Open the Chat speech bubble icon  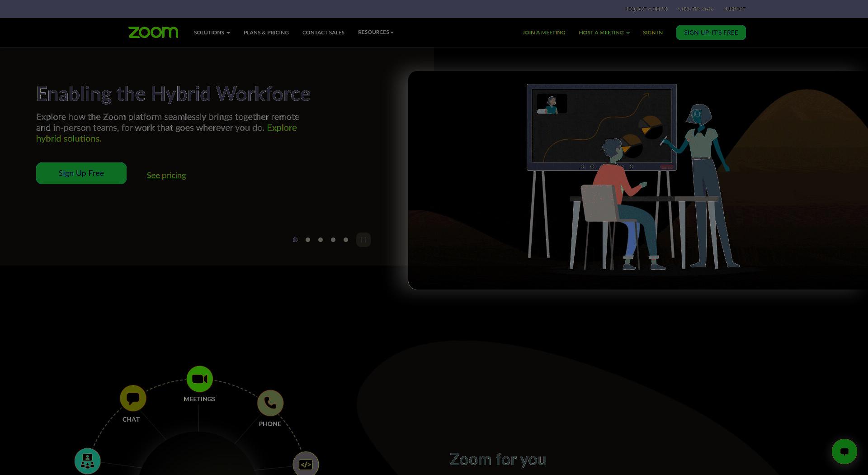[133, 399]
